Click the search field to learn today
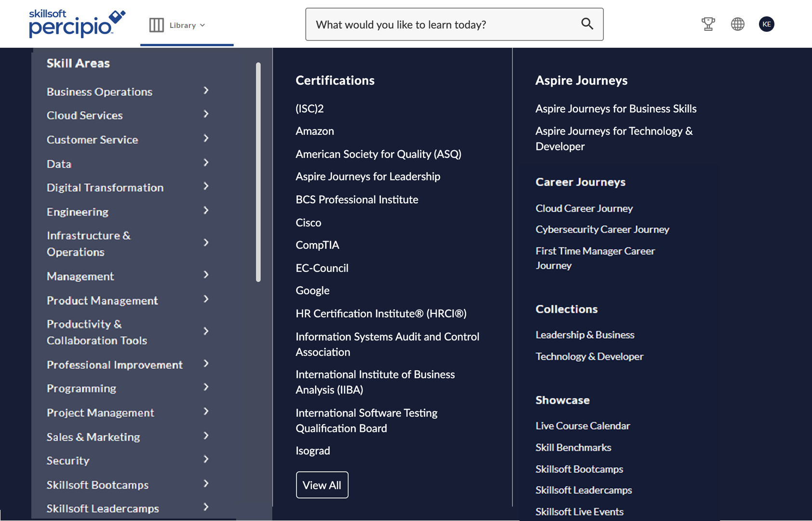Screen dimensions: 812x521 tap(454, 24)
